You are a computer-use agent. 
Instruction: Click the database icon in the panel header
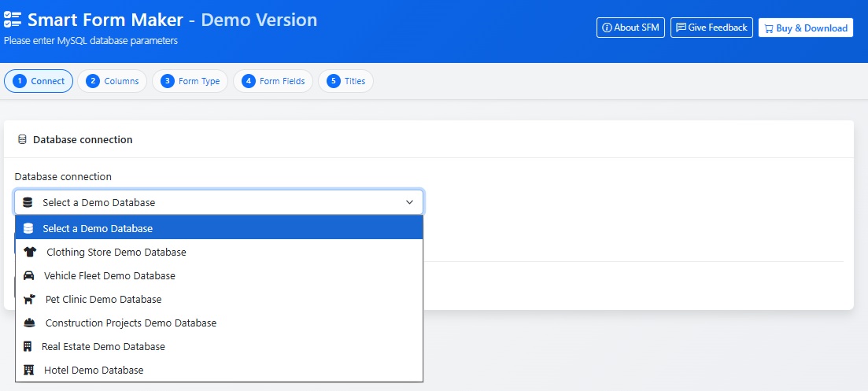(22, 139)
